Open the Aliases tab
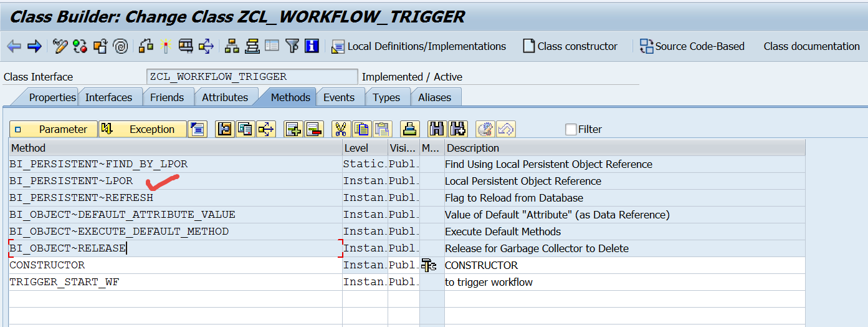 435,97
